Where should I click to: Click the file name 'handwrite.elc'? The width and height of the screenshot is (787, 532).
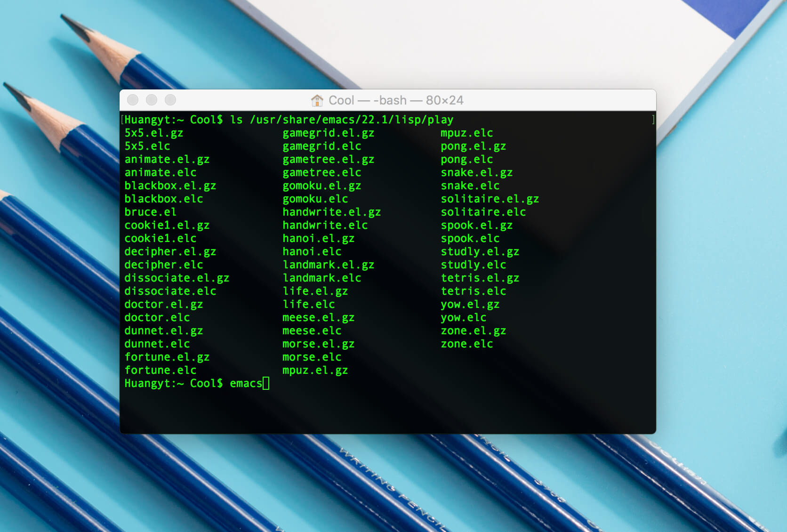pyautogui.click(x=325, y=225)
